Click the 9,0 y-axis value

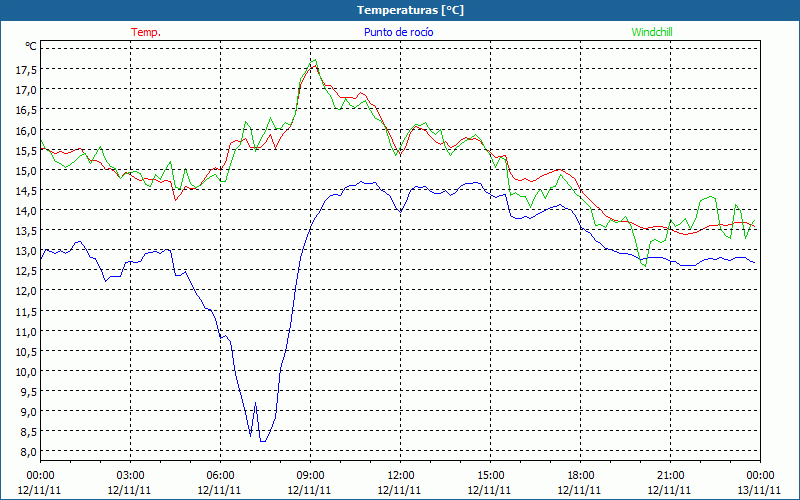coord(28,412)
